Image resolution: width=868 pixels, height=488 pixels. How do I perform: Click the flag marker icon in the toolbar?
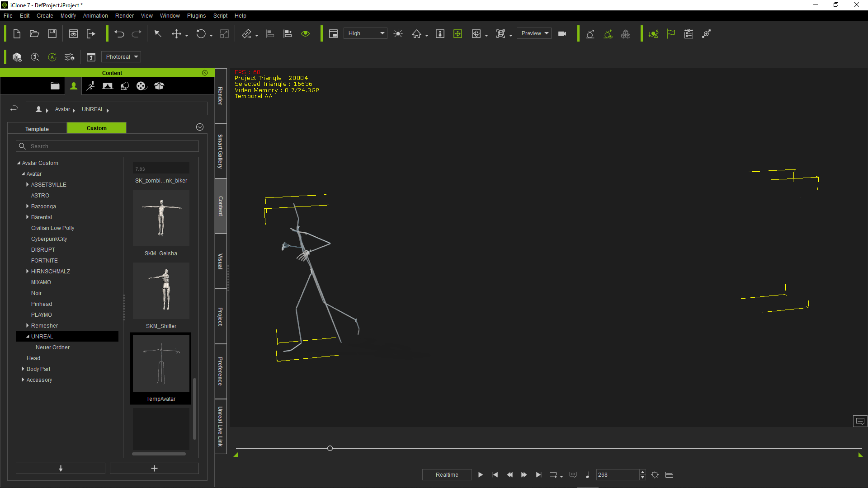tap(671, 34)
